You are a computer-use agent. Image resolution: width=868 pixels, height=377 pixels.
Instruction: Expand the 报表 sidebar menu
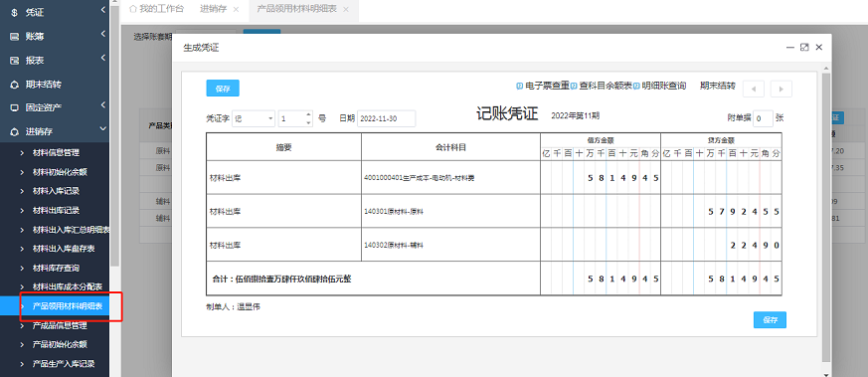coord(103,58)
